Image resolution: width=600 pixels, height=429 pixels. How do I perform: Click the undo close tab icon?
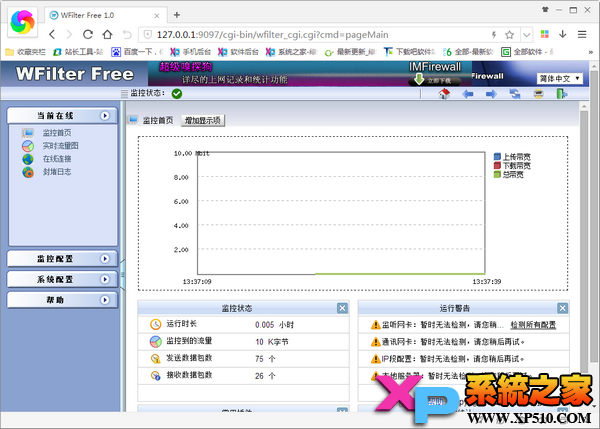click(x=127, y=34)
